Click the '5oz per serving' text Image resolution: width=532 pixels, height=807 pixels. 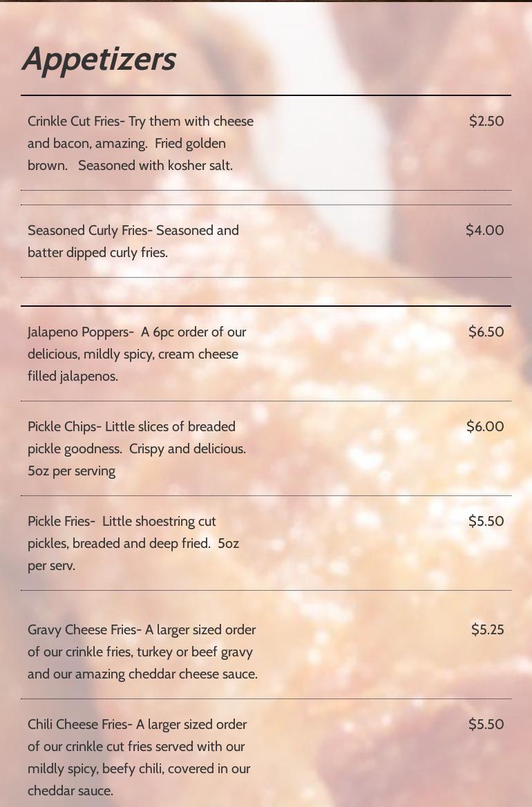72,471
